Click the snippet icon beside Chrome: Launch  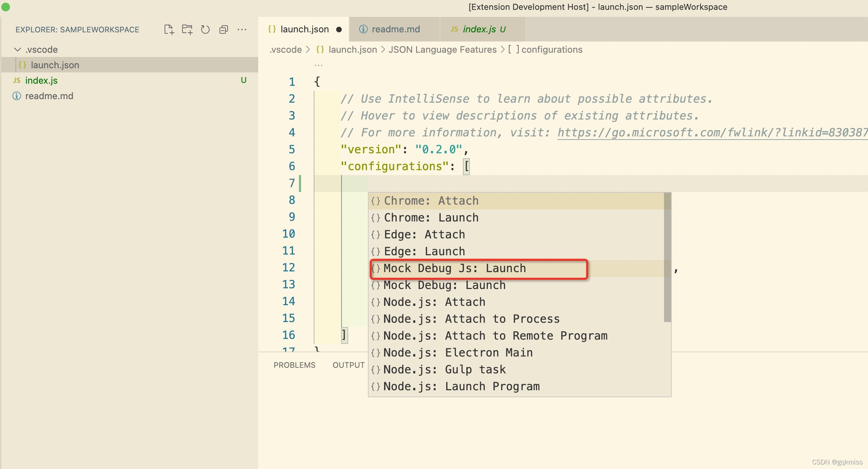[376, 218]
